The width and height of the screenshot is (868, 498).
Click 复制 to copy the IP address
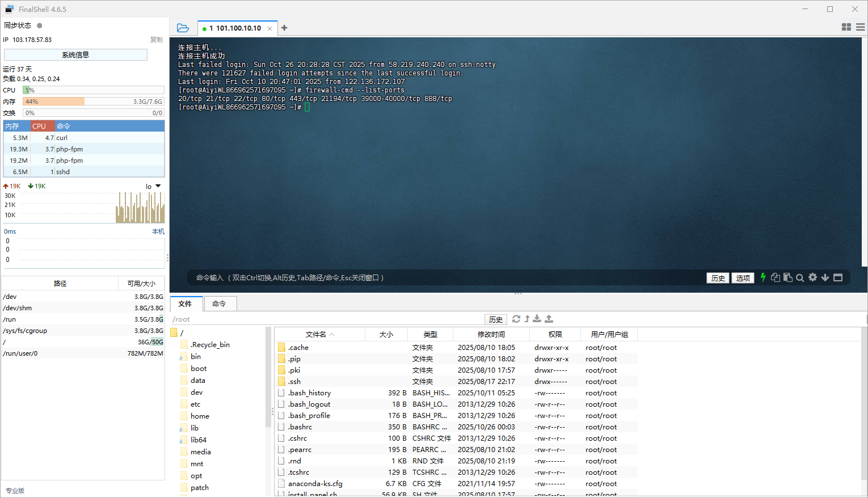click(x=157, y=39)
